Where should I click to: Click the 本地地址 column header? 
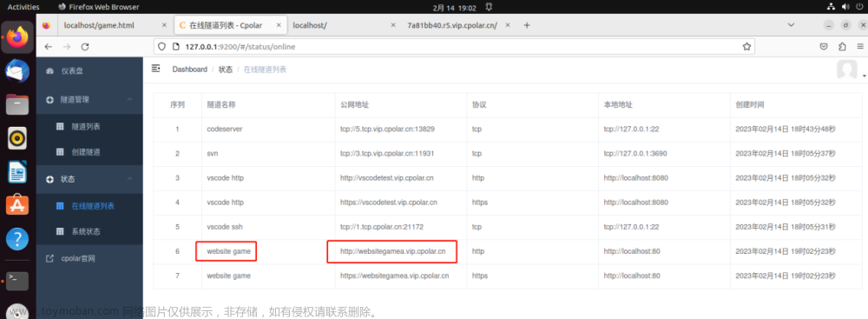coord(618,104)
